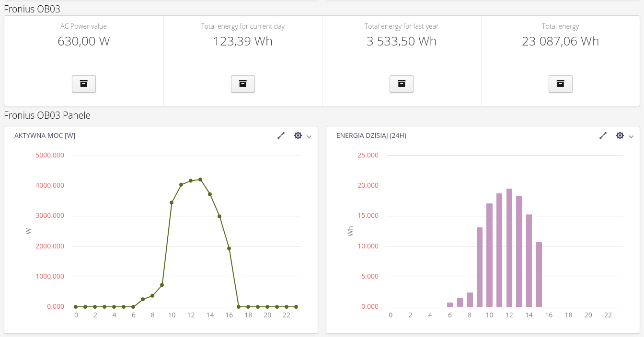Viewport: 644px width, 337px height.
Task: Click the power data point at hour 16
Action: (x=229, y=248)
